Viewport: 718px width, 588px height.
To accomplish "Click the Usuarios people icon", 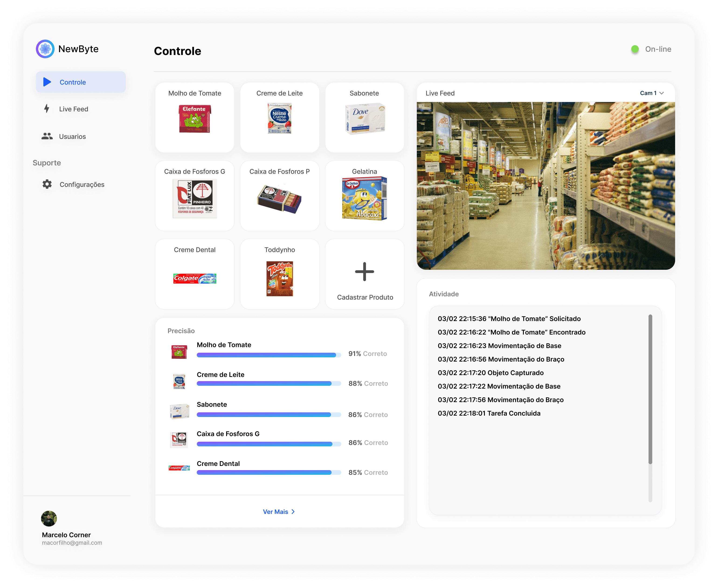I will pos(47,136).
